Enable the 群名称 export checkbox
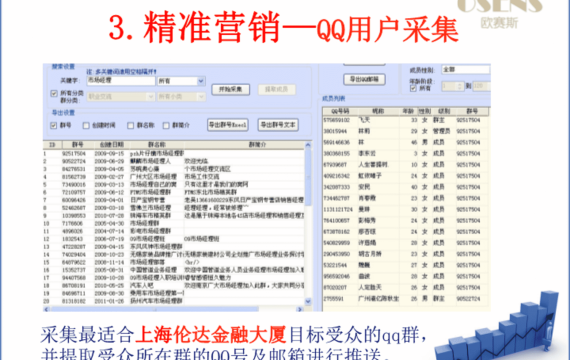The height and width of the screenshot is (360, 570). [x=131, y=125]
